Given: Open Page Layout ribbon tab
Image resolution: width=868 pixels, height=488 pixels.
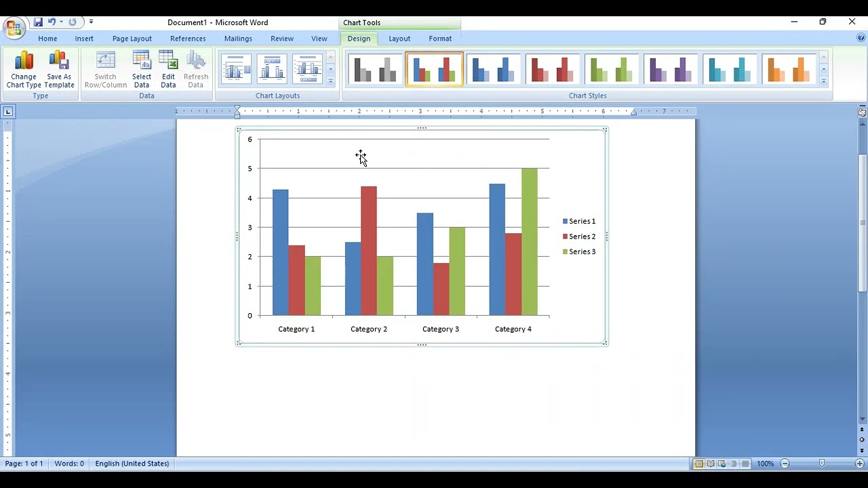Looking at the screenshot, I should point(132,39).
